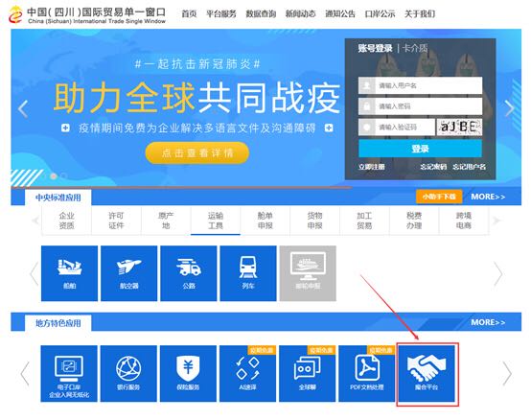Click the orange 小助手下载 button
The image size is (531, 420).
click(439, 197)
